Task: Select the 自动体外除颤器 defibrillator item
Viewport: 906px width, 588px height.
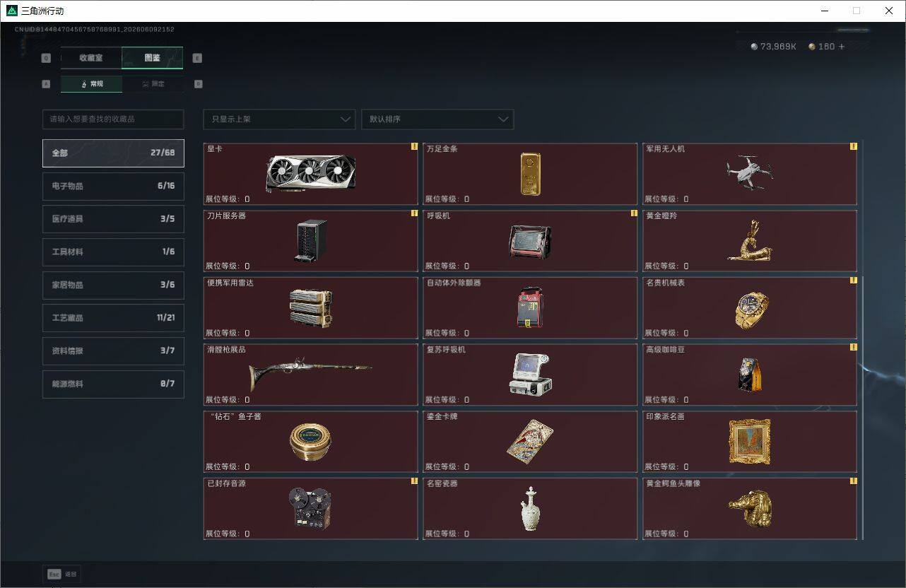Action: coord(530,308)
